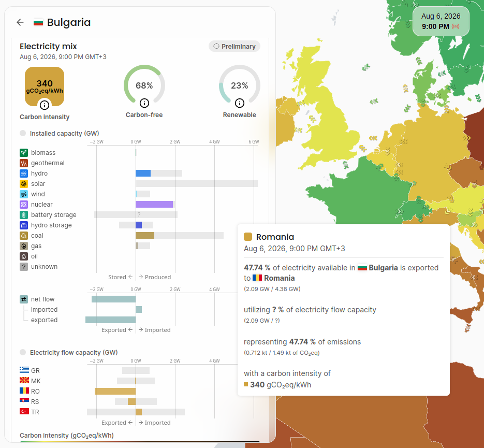Click the small swatch beside 340 gCO₂eq/kWh in tooltip
Viewport: 484px width, 448px height.
(246, 384)
